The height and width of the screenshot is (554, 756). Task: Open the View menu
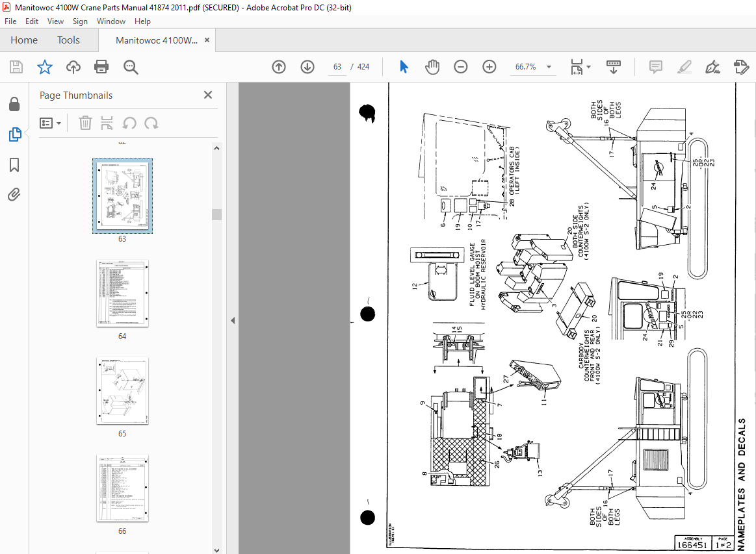55,21
